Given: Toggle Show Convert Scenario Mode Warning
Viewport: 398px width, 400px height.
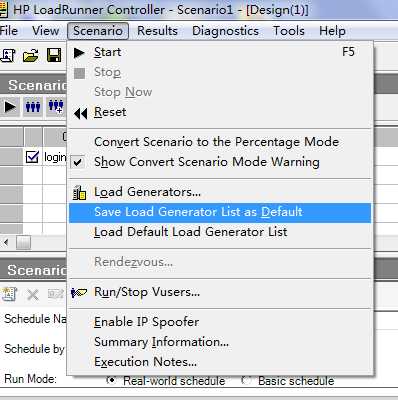Looking at the screenshot, I should point(220,162).
